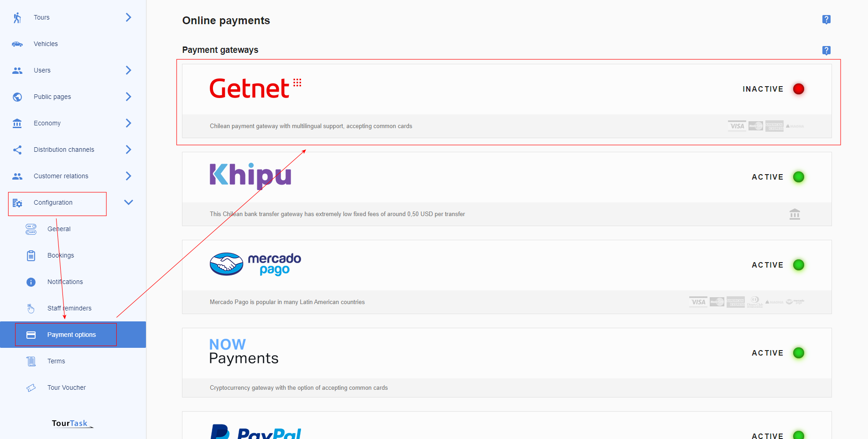Toggle Getnet inactive red status indicator
The image size is (868, 439).
798,89
